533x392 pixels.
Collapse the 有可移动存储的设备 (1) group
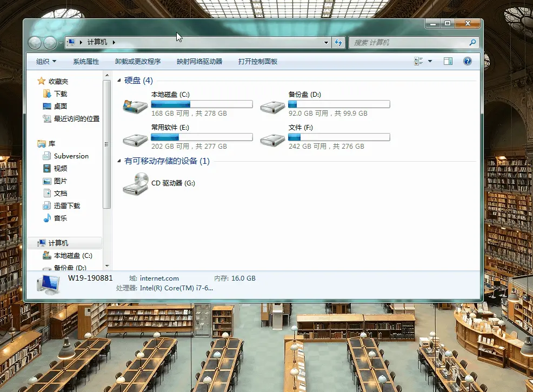click(119, 161)
